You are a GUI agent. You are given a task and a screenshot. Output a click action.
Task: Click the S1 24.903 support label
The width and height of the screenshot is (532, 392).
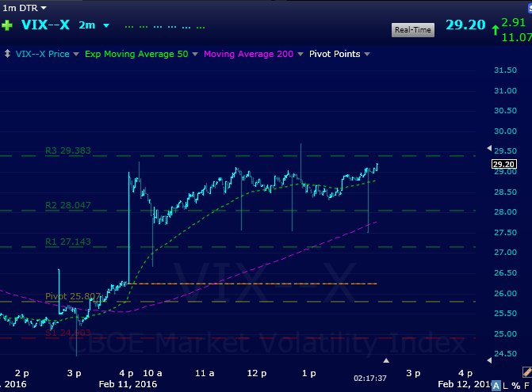click(68, 333)
